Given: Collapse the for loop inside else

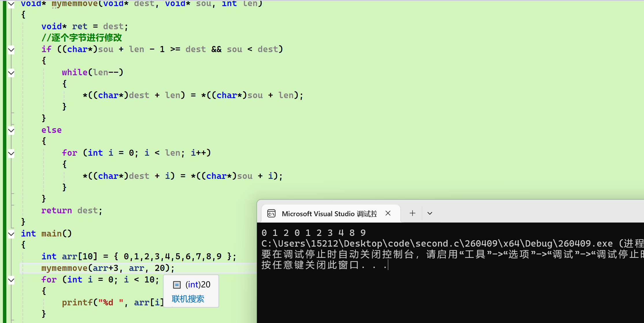Looking at the screenshot, I should click(x=11, y=153).
